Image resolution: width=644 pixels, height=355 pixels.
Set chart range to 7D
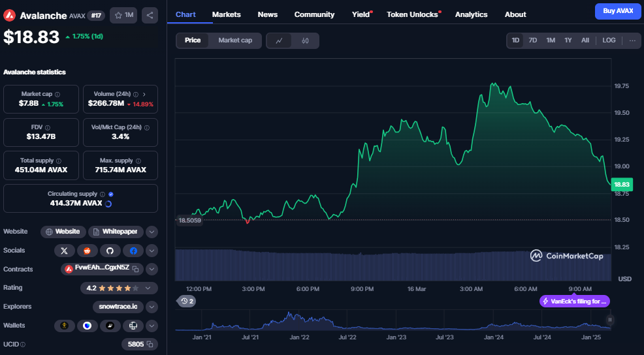point(533,40)
